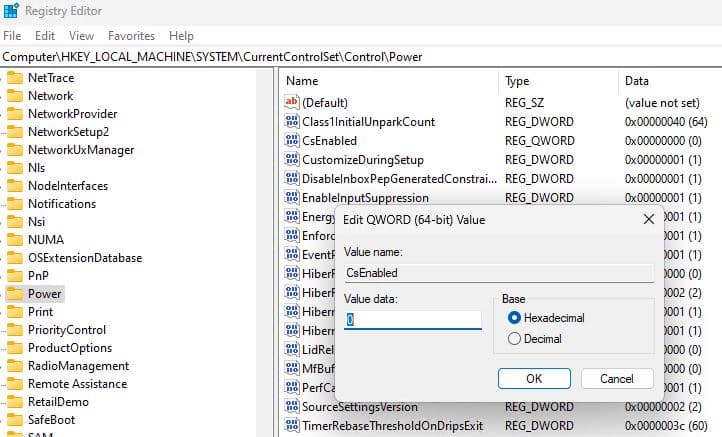
Task: Select the Decimal base radio button
Action: click(515, 339)
